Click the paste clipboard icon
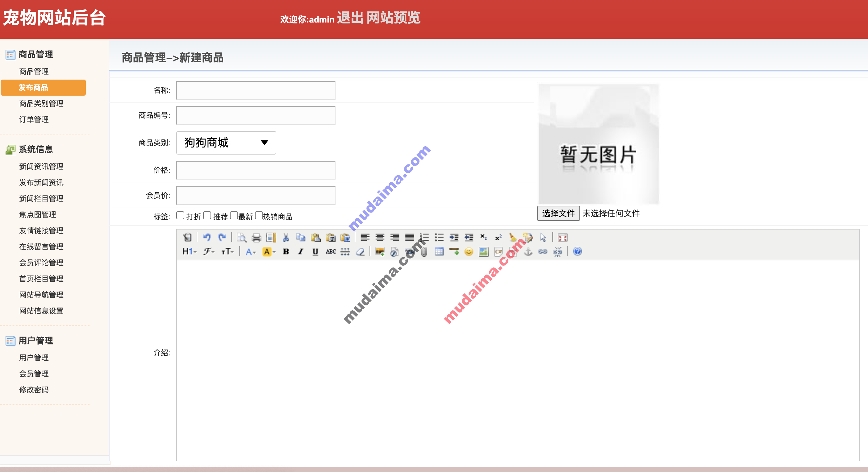The height and width of the screenshot is (472, 868). (x=315, y=237)
